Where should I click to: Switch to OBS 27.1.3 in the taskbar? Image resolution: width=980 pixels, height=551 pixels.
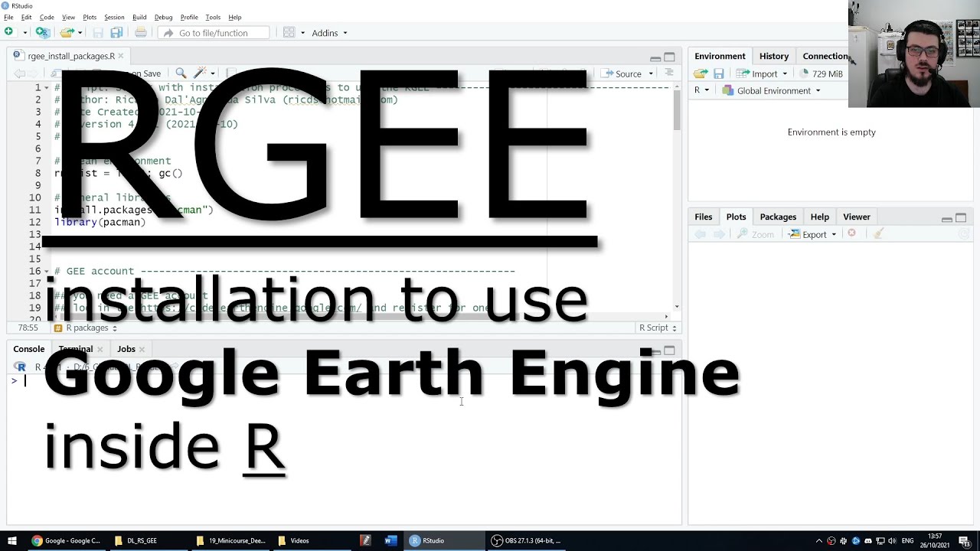[526, 540]
